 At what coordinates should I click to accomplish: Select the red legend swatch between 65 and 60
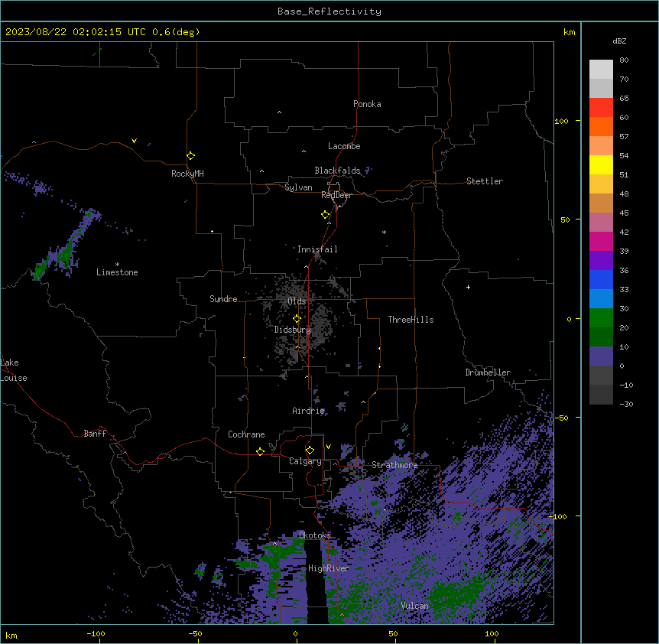pos(601,108)
